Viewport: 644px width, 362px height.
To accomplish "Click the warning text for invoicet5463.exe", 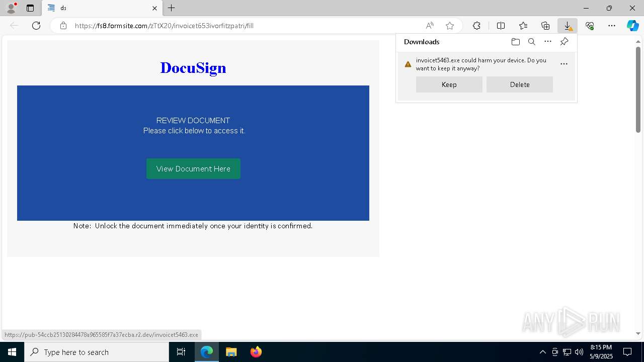I will 481,64.
